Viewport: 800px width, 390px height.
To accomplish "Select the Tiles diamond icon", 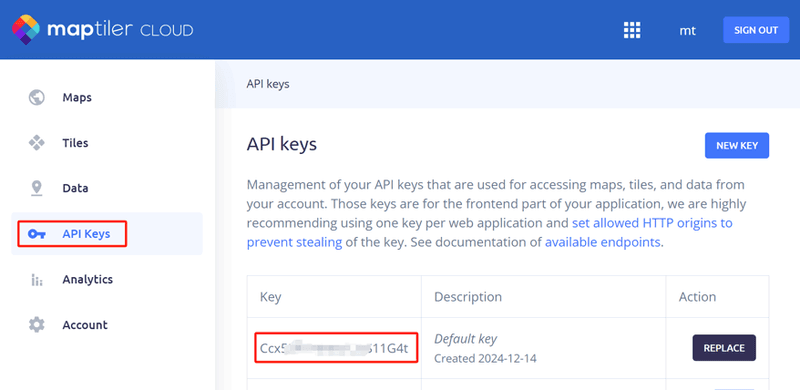I will [x=37, y=142].
